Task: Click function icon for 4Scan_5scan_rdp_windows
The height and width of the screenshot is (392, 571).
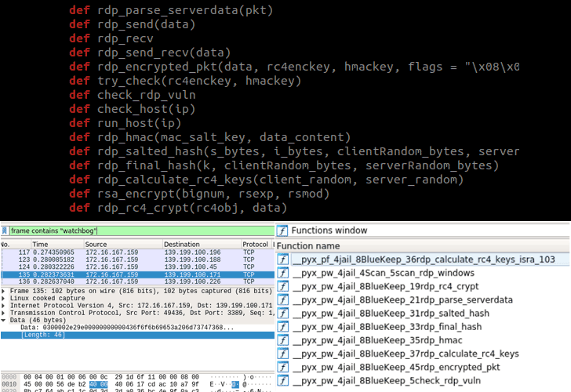Action: [x=283, y=273]
